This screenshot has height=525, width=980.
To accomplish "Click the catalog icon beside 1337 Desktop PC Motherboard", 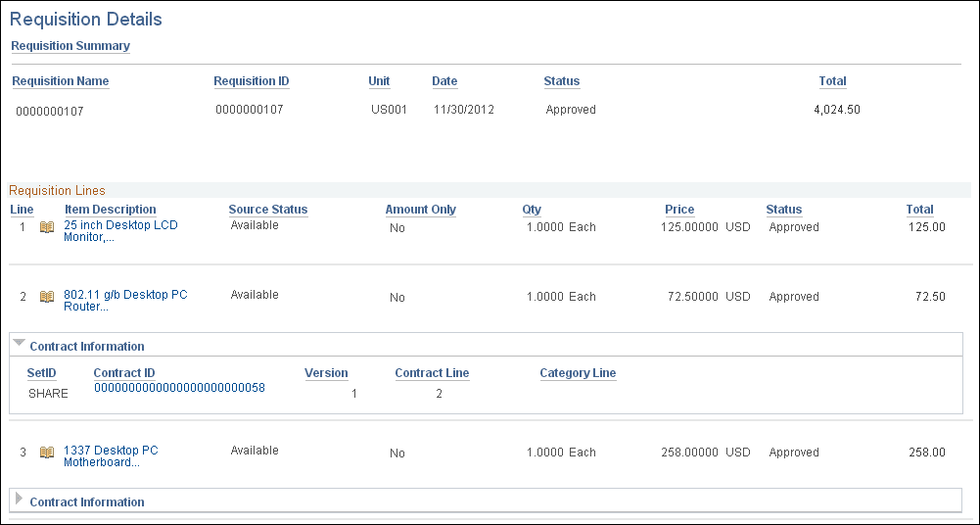I will pos(47,453).
